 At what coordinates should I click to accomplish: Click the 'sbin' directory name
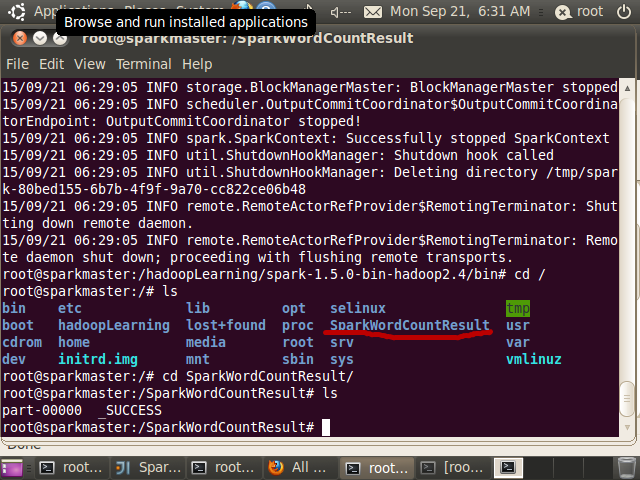298,360
